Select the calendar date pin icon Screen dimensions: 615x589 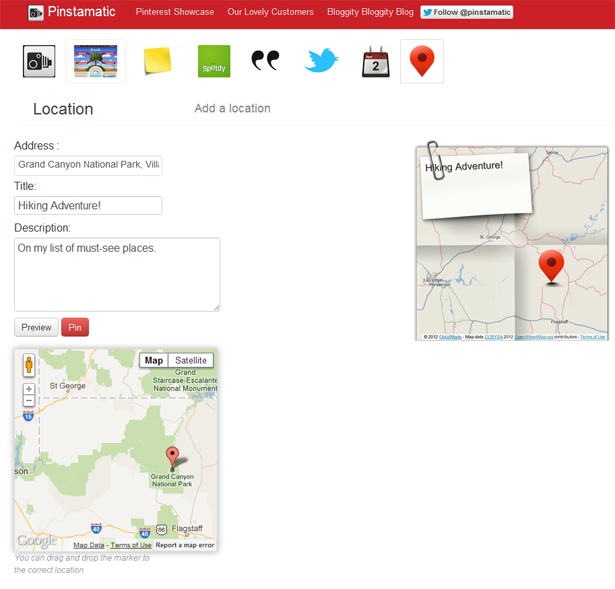(x=376, y=62)
